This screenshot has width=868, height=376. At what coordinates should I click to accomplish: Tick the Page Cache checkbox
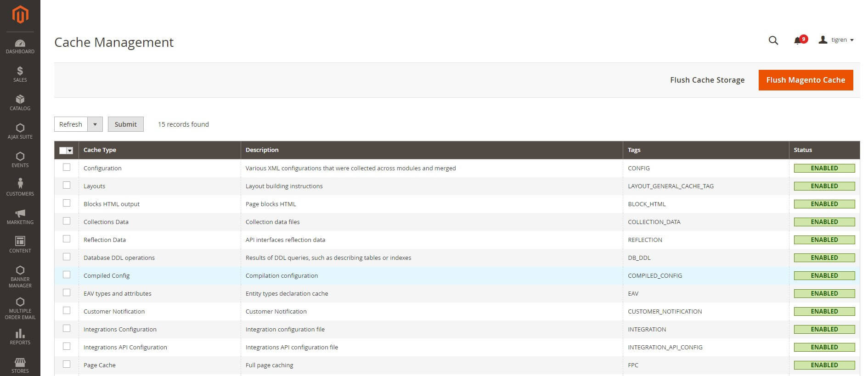67,365
